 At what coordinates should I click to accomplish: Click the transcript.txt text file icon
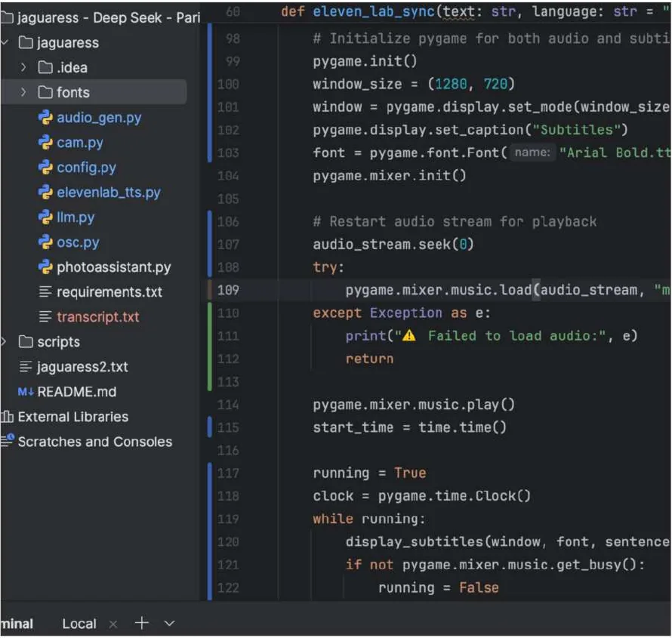pos(45,316)
